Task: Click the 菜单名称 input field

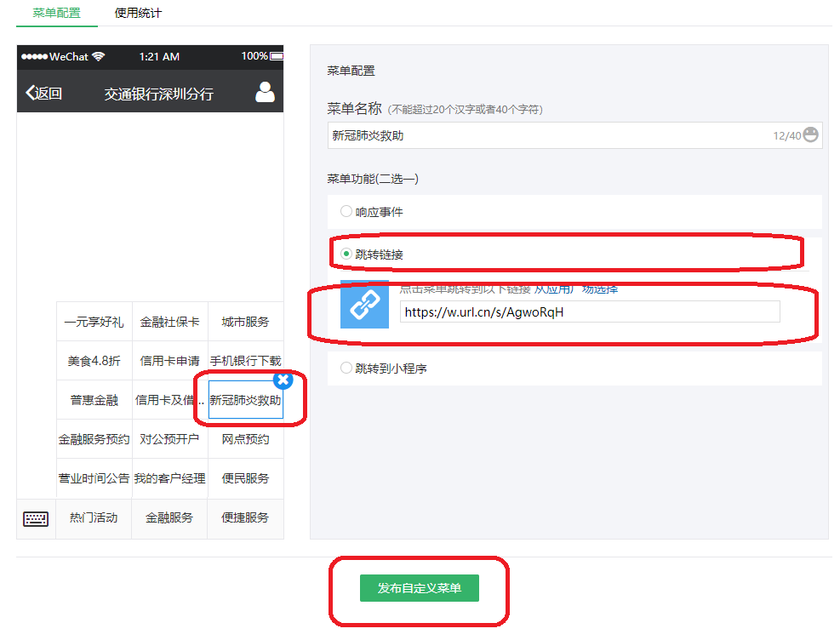Action: [x=574, y=135]
